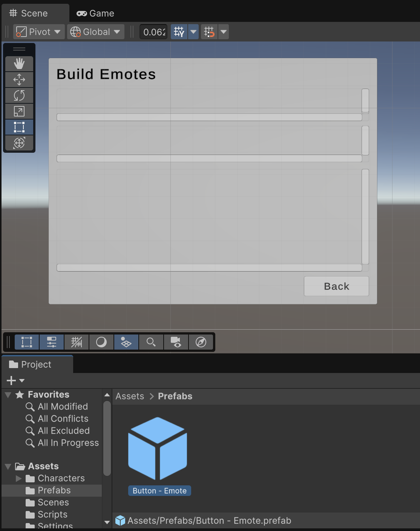420x531 pixels.
Task: Select the Hand view tool
Action: (19, 64)
